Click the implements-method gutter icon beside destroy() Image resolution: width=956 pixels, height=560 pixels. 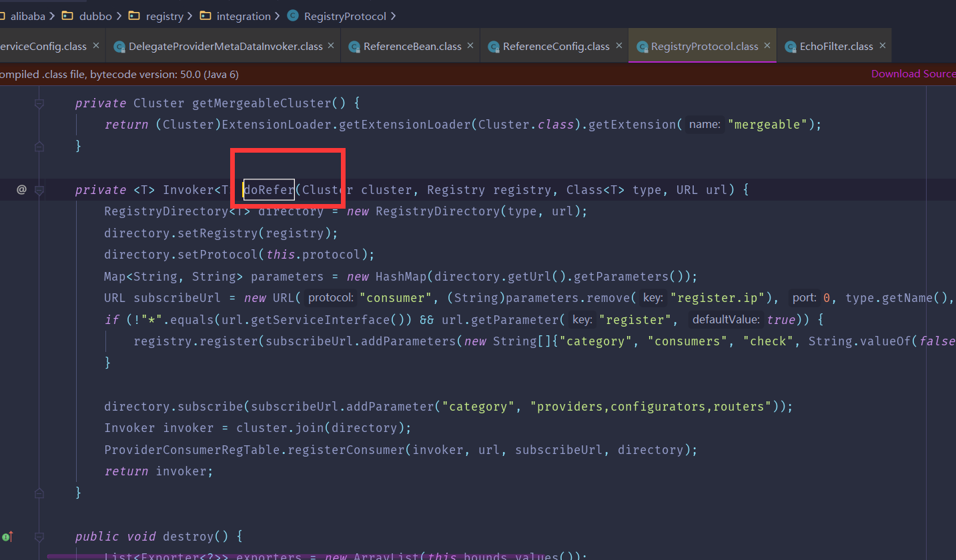tap(7, 537)
